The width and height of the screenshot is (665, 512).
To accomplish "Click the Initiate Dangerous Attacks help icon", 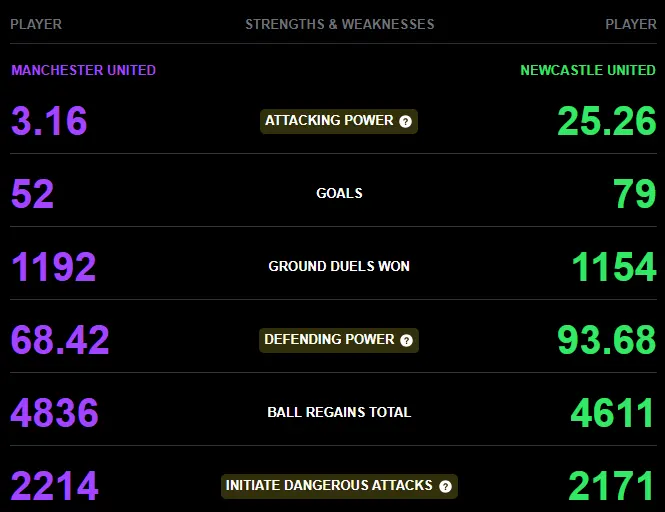I will tap(445, 486).
